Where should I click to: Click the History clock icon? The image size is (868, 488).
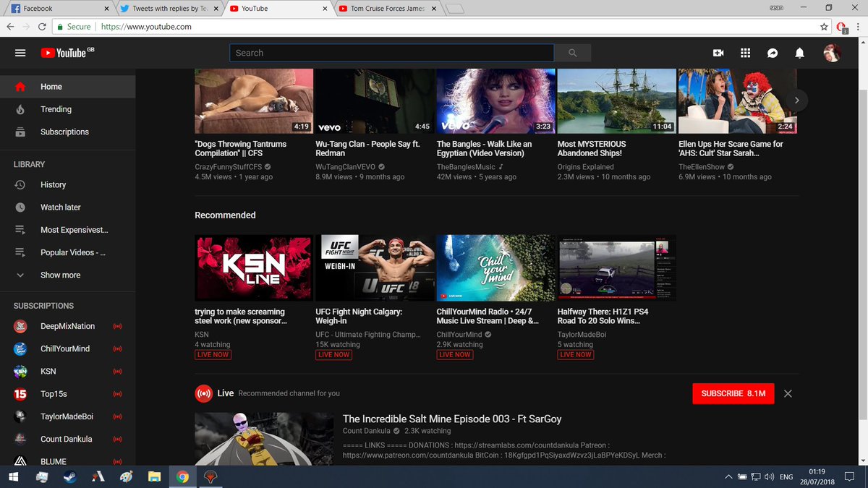pyautogui.click(x=20, y=184)
